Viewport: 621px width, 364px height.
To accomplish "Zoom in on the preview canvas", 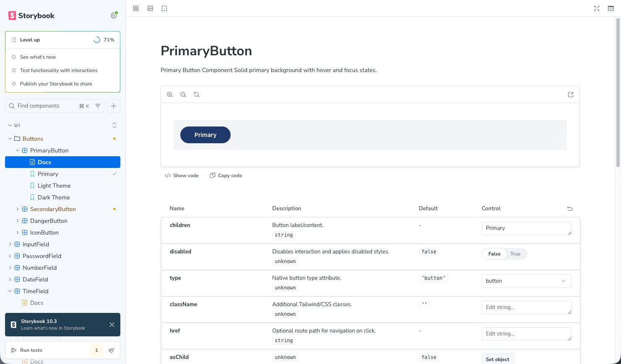I will 170,95.
